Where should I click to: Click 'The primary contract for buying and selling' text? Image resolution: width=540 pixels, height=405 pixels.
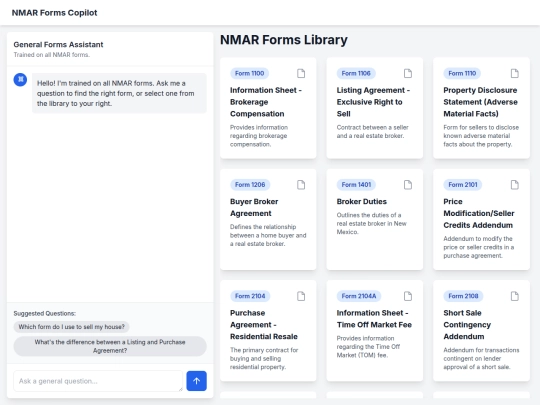[264, 359]
